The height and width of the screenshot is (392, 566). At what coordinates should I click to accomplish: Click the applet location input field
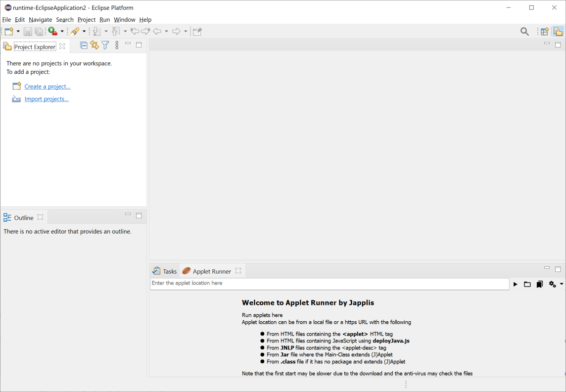pos(330,284)
